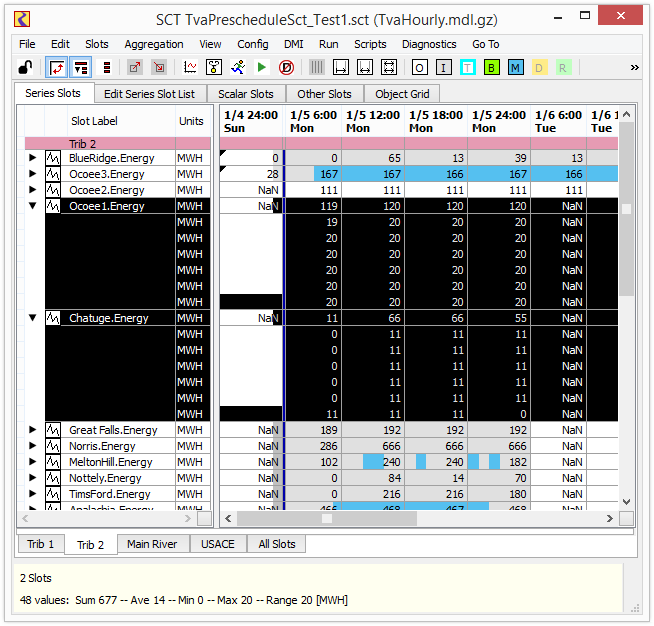This screenshot has height=626, width=654.
Task: Click the export arrow toolbar icon
Action: (x=135, y=67)
